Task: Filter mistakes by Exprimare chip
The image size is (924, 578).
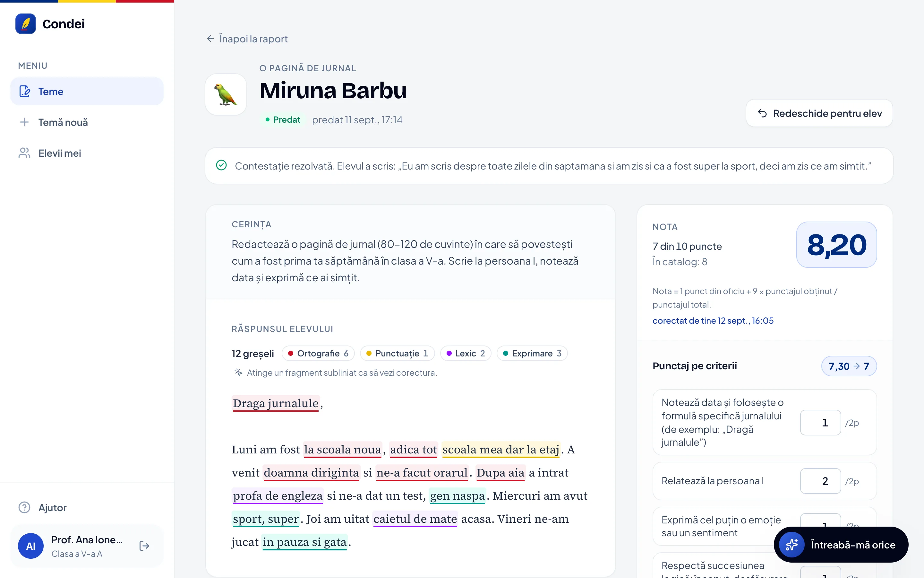Action: pos(532,353)
